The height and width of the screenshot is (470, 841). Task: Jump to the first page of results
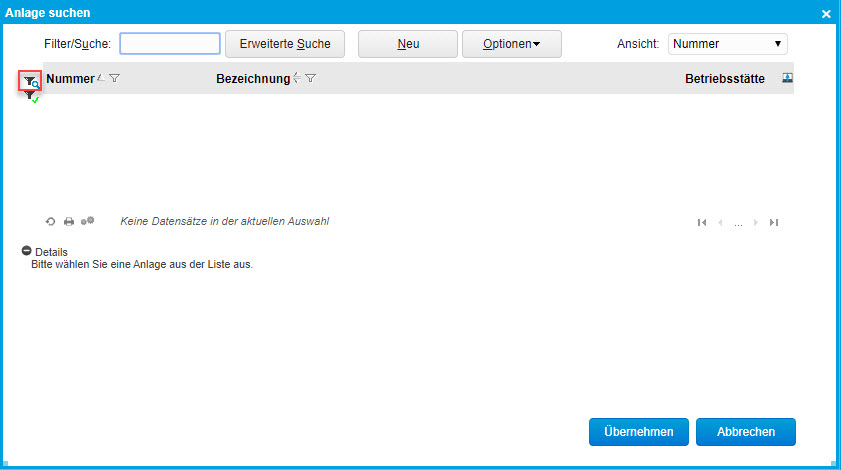pos(702,223)
